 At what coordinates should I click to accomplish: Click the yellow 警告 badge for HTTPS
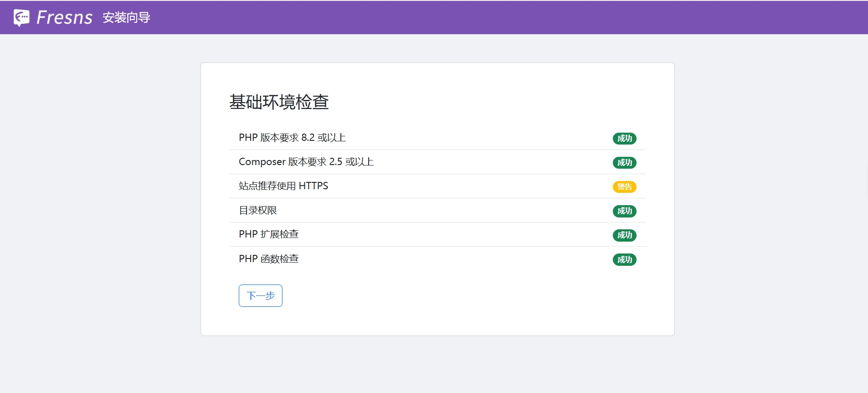[624, 186]
